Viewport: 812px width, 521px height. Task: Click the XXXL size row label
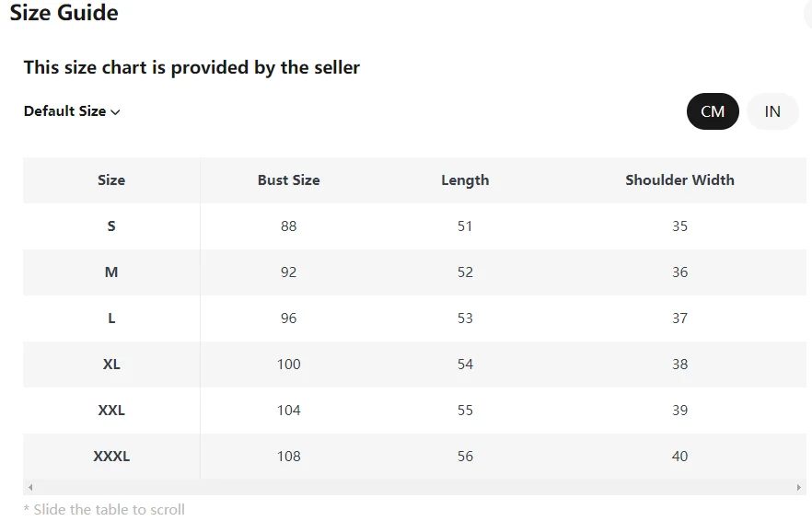111,457
